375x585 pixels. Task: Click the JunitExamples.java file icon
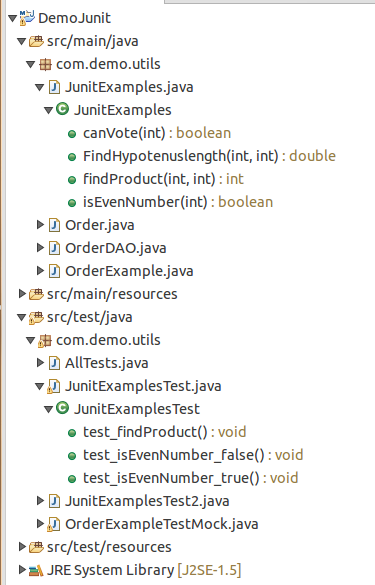[x=54, y=87]
